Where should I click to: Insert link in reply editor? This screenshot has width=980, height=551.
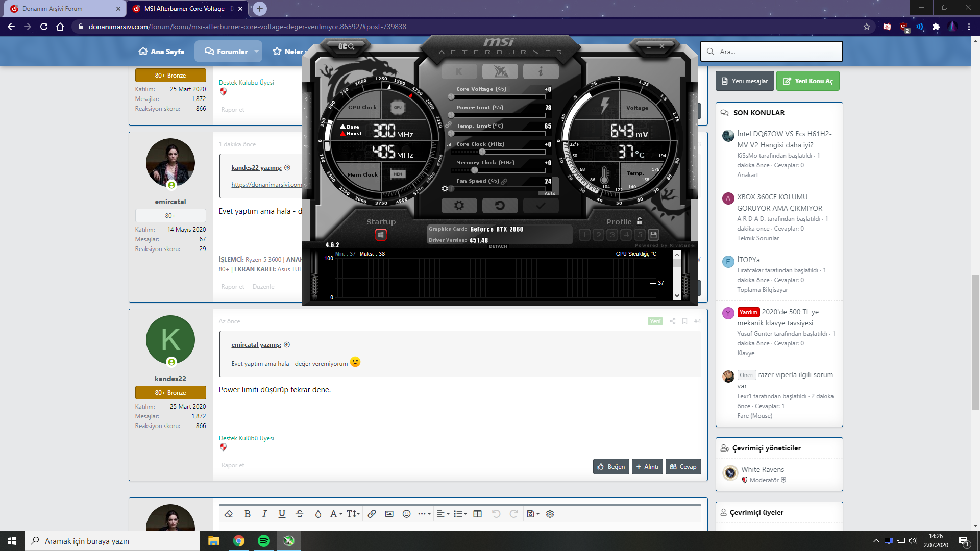point(372,514)
